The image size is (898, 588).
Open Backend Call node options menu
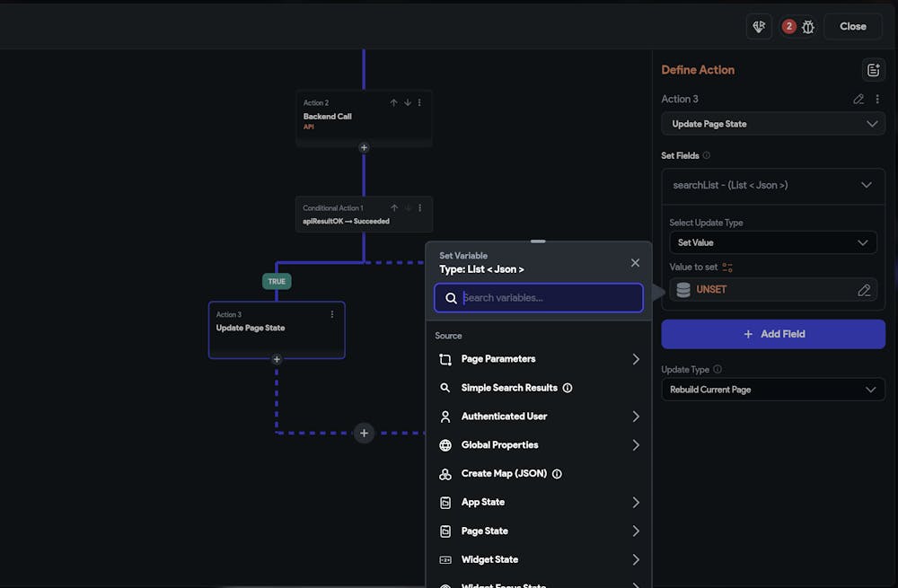[x=419, y=102]
